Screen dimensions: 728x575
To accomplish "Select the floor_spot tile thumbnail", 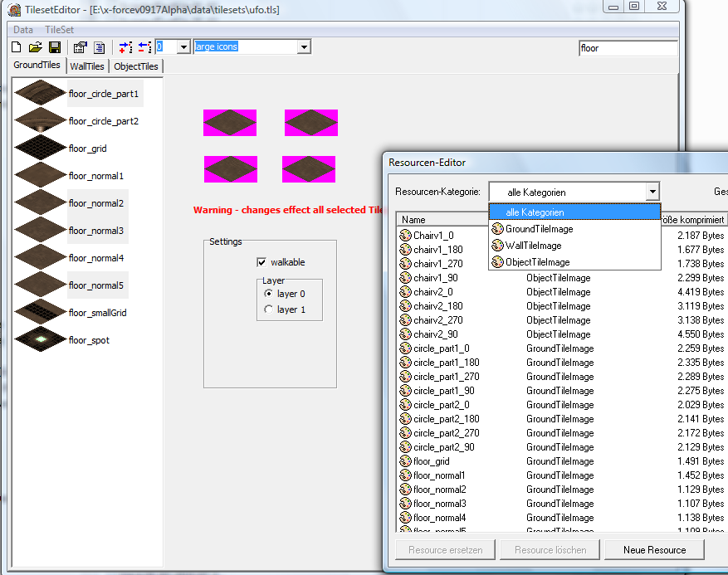I will tap(40, 340).
